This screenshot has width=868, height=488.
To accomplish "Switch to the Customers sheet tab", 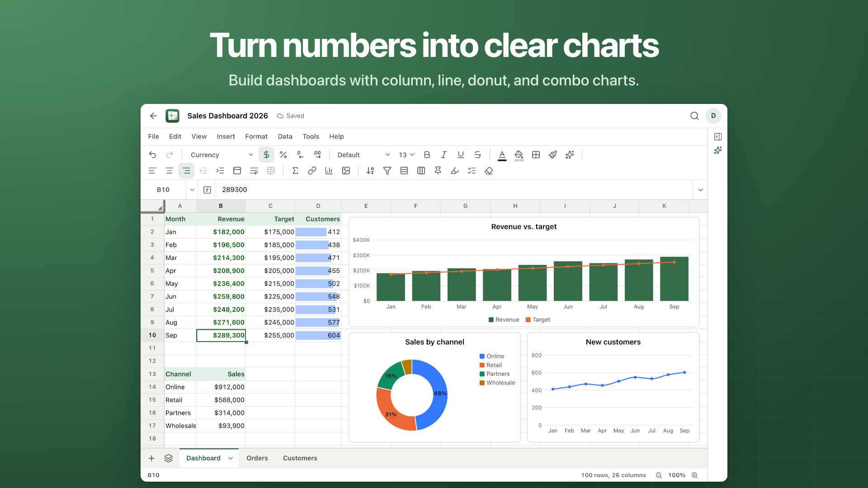I will [300, 458].
